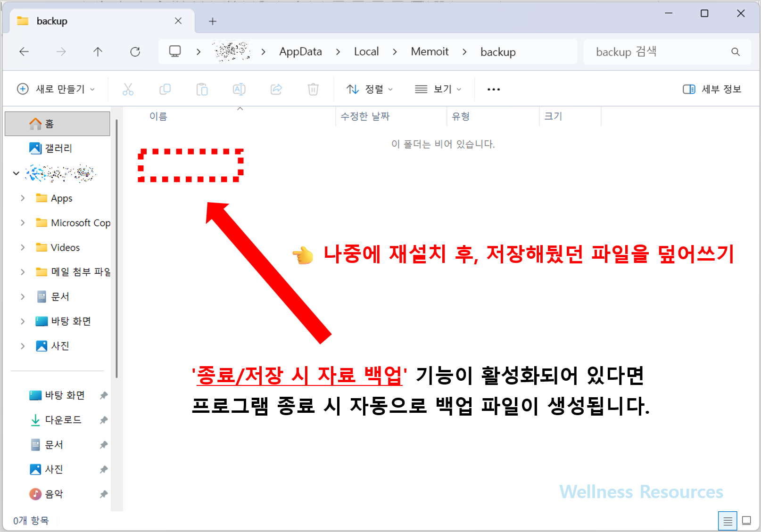Screen dimensions: 761x532
Task: Select the Apps folder in sidebar
Action: click(54, 198)
